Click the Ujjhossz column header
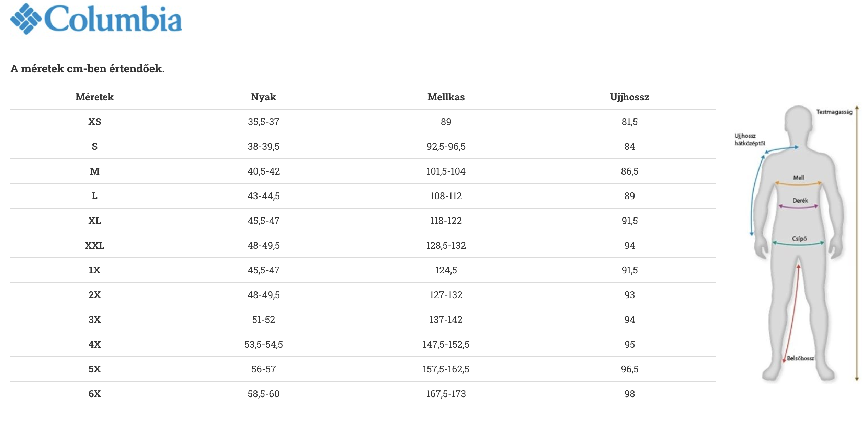Viewport: 868px width, 425px height. 629,97
